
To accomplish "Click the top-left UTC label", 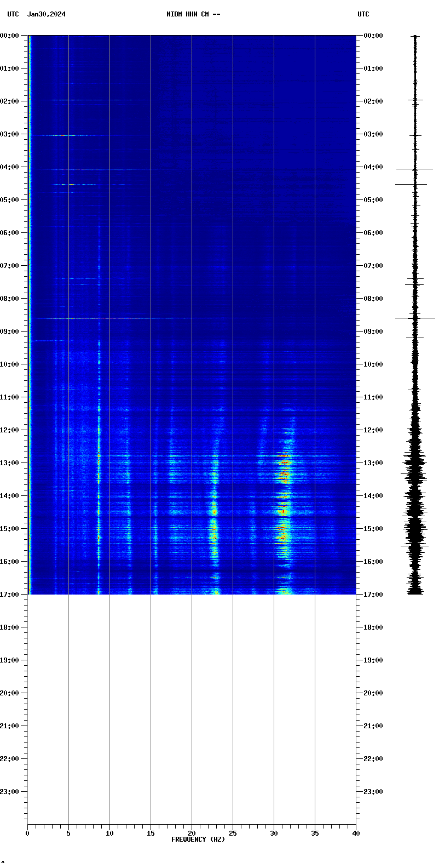I will [13, 14].
